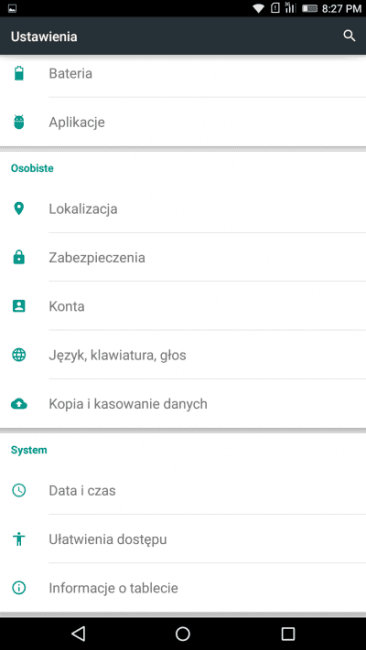
Task: Open Bateria settings
Action: click(x=183, y=73)
